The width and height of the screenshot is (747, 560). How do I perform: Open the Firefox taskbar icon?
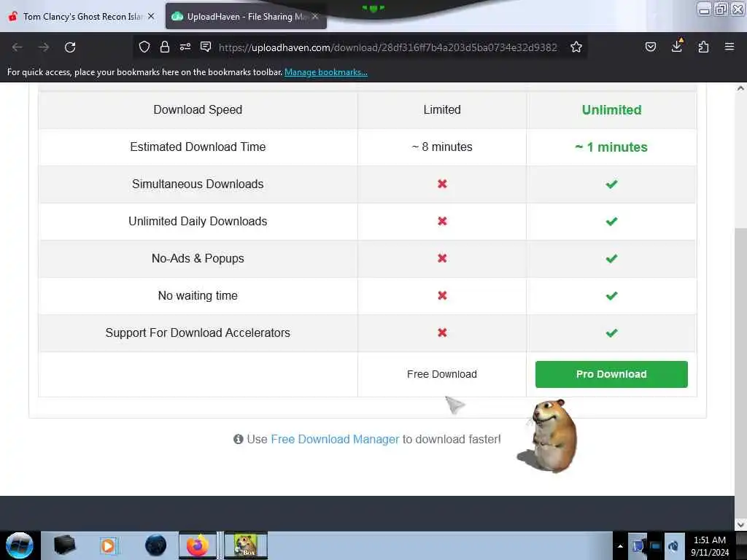tap(198, 545)
